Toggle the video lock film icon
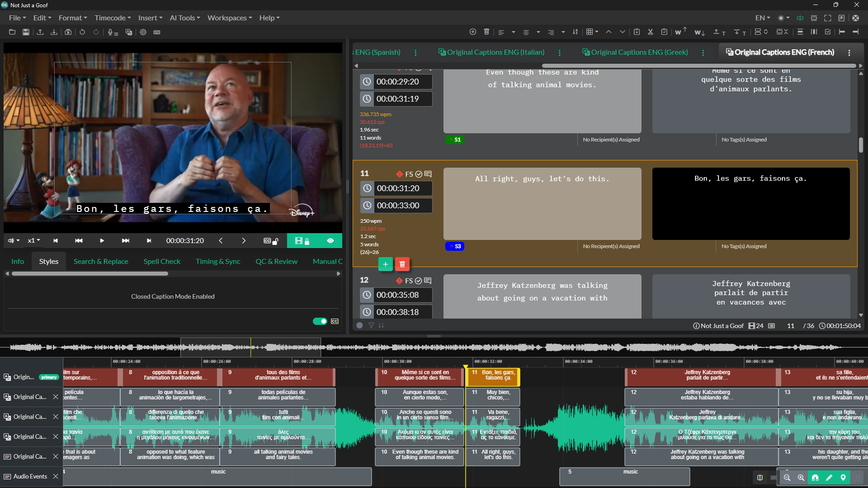Image resolution: width=868 pixels, height=488 pixels. [x=302, y=241]
